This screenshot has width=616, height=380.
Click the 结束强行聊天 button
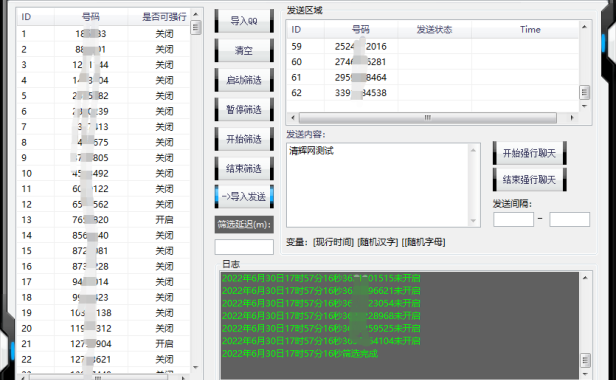coord(530,180)
